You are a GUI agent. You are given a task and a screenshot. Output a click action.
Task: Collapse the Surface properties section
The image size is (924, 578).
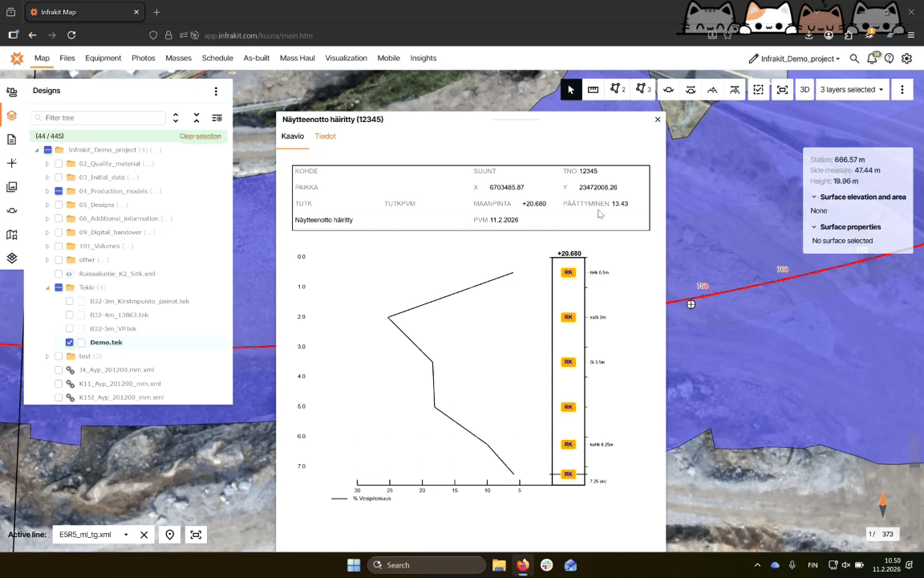point(814,227)
